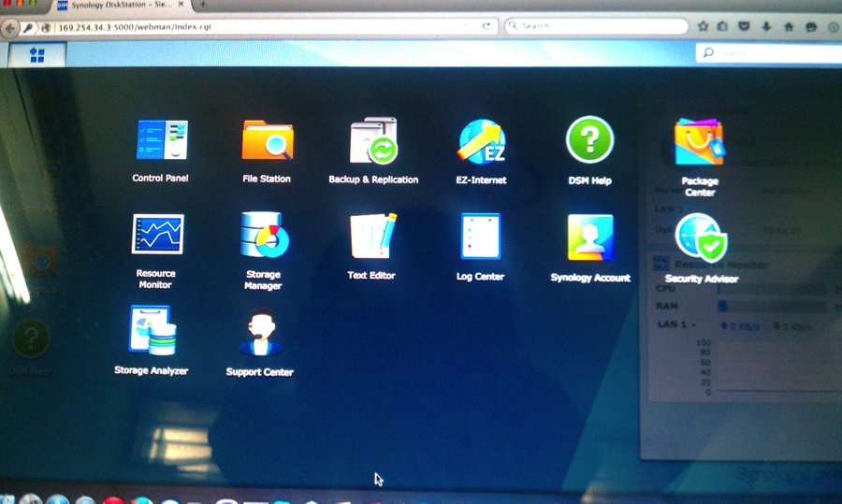
Task: Open a new browser tab
Action: [203, 5]
